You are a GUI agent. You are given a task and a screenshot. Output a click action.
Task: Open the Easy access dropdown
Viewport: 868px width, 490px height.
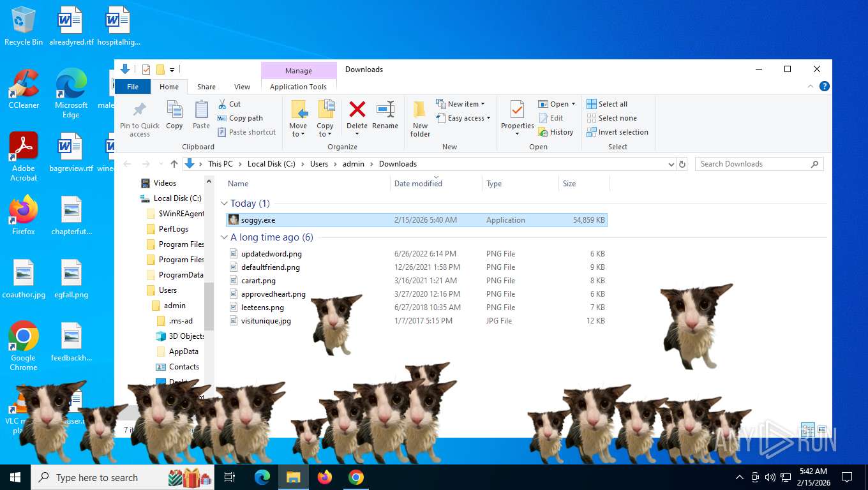click(463, 118)
